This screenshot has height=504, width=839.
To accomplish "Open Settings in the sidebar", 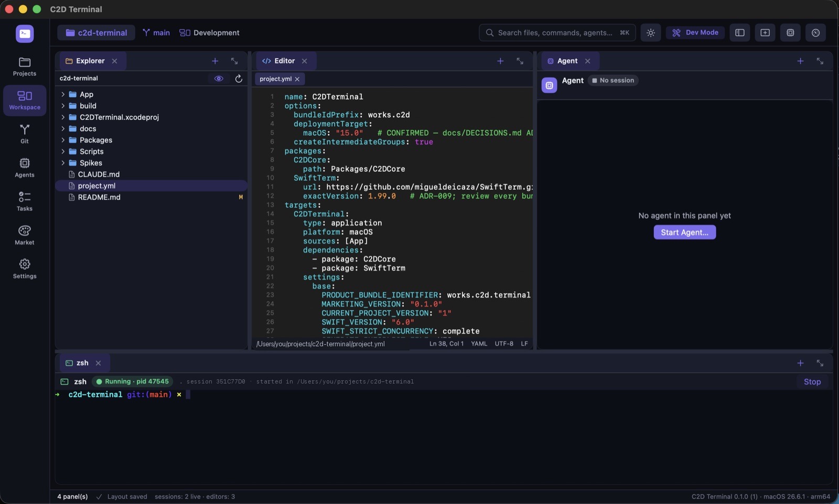I will pos(25,269).
